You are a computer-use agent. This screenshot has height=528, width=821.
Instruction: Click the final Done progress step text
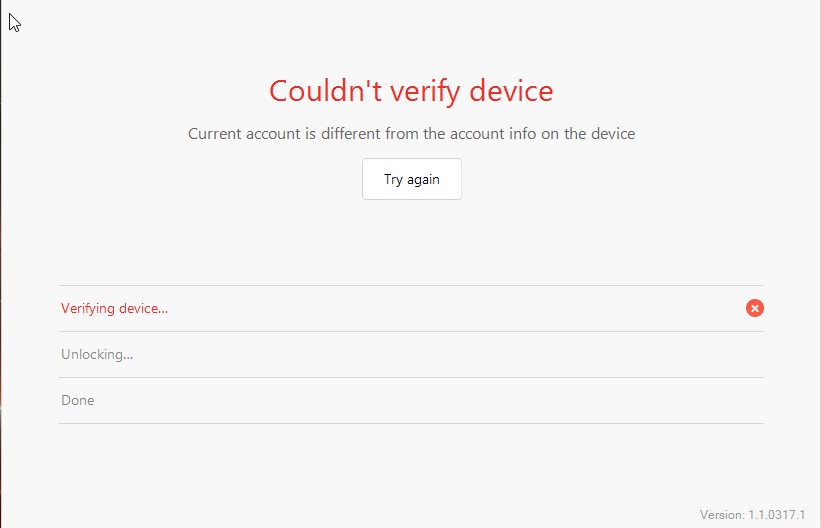pos(78,400)
